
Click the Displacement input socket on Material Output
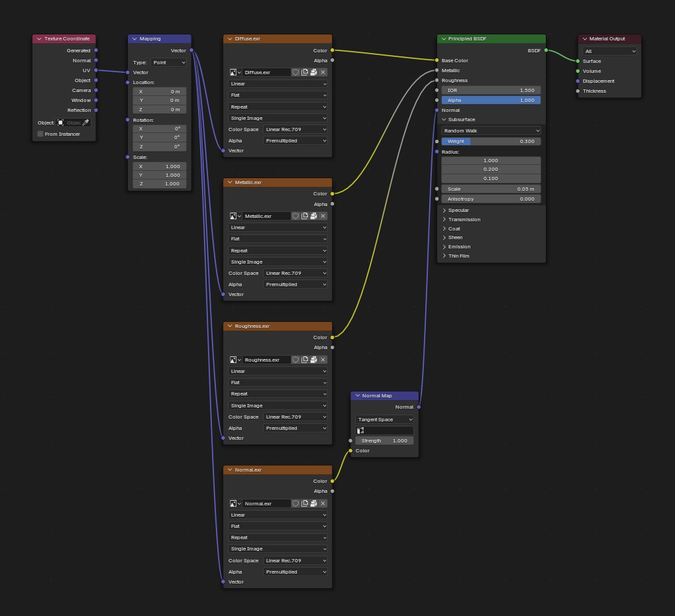click(x=578, y=81)
